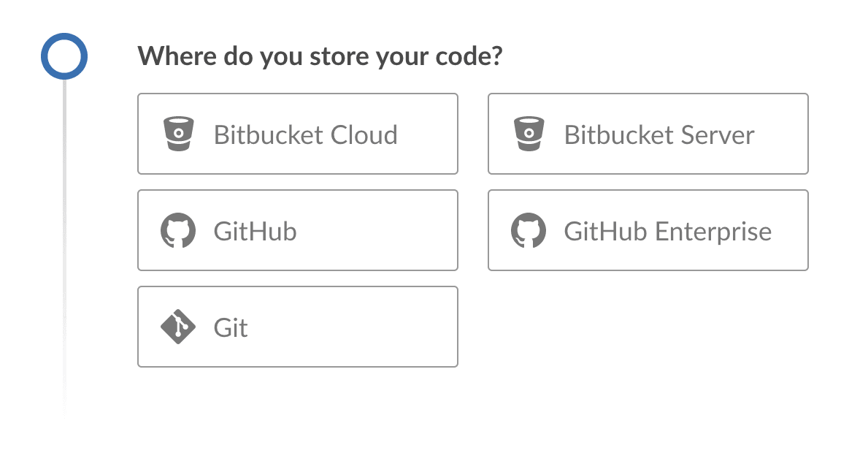Choose GitHub Enterprise as your code storage
The image size is (868, 456).
[x=648, y=230]
